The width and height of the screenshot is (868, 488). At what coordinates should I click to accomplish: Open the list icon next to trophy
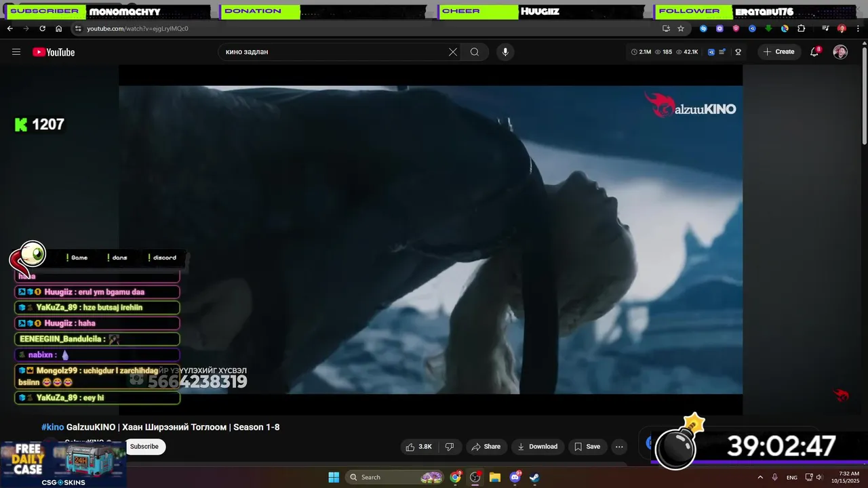[722, 52]
